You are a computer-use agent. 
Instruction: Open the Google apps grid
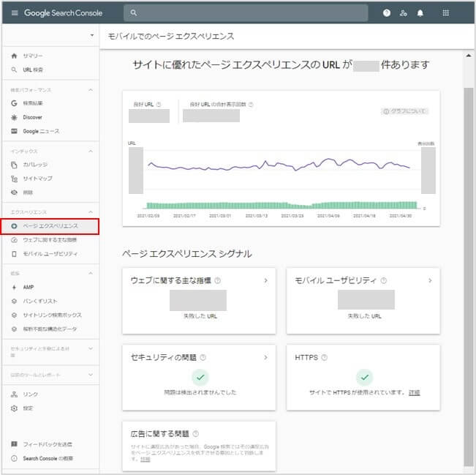pyautogui.click(x=446, y=13)
